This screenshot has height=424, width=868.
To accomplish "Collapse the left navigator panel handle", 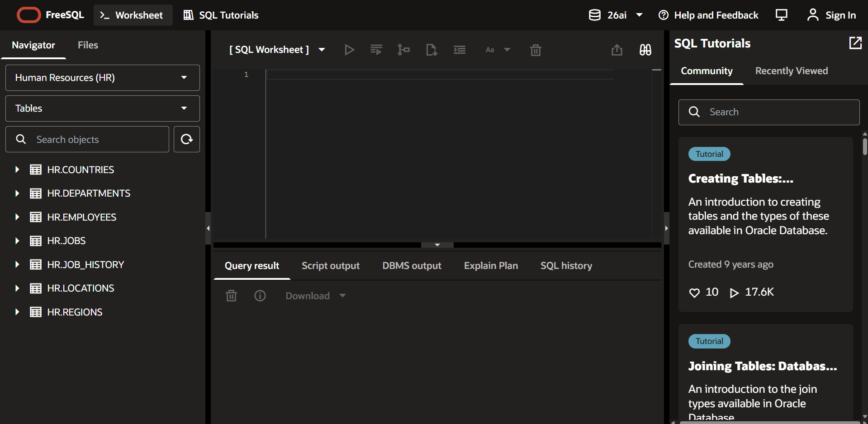I will click(208, 228).
